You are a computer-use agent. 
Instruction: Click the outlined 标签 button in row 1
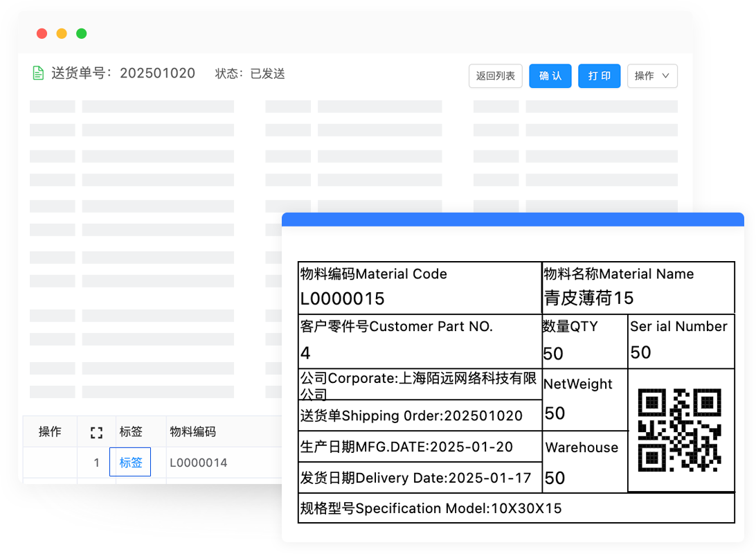(130, 462)
